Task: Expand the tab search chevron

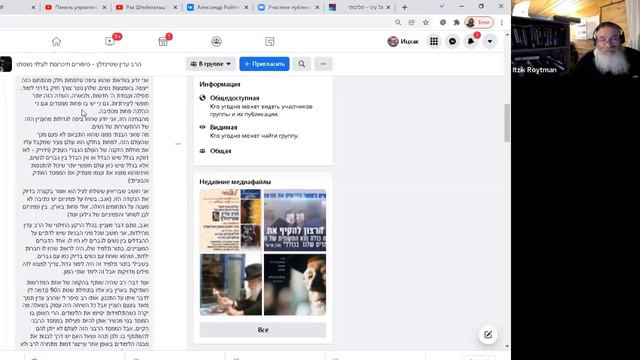Action: point(441,7)
